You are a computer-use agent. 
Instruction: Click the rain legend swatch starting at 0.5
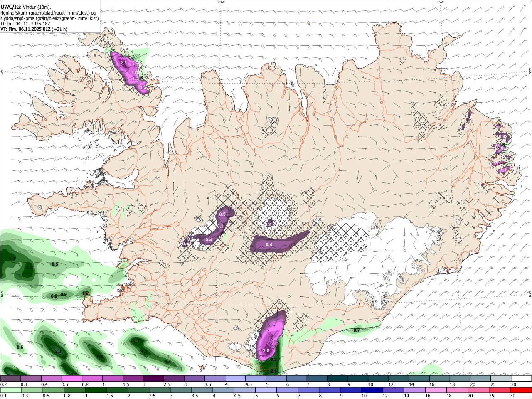click(x=53, y=390)
